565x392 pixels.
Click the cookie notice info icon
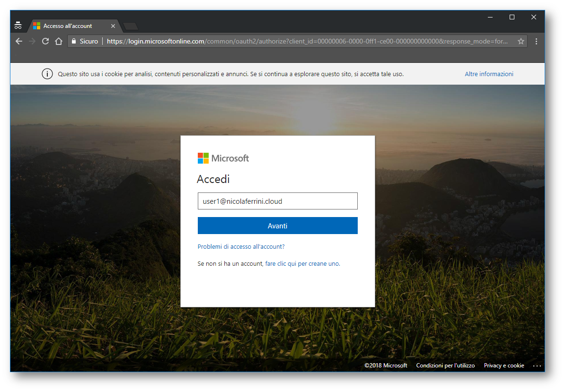coord(47,74)
